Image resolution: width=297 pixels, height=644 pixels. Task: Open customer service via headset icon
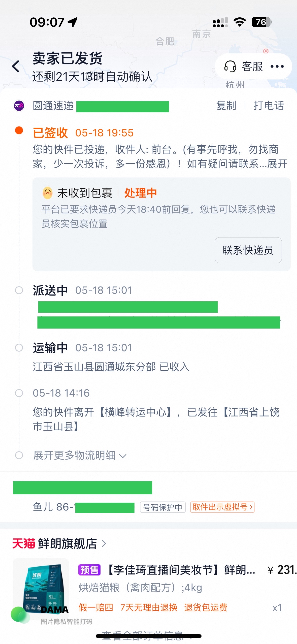tap(230, 67)
